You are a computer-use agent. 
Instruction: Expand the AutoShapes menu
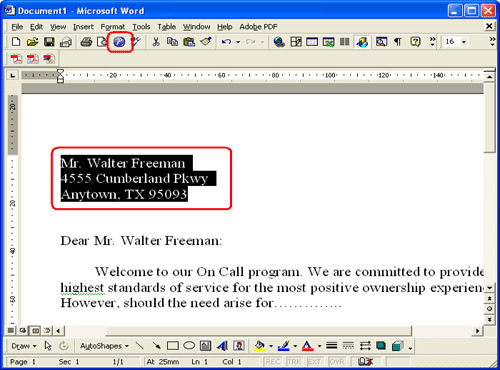point(104,346)
